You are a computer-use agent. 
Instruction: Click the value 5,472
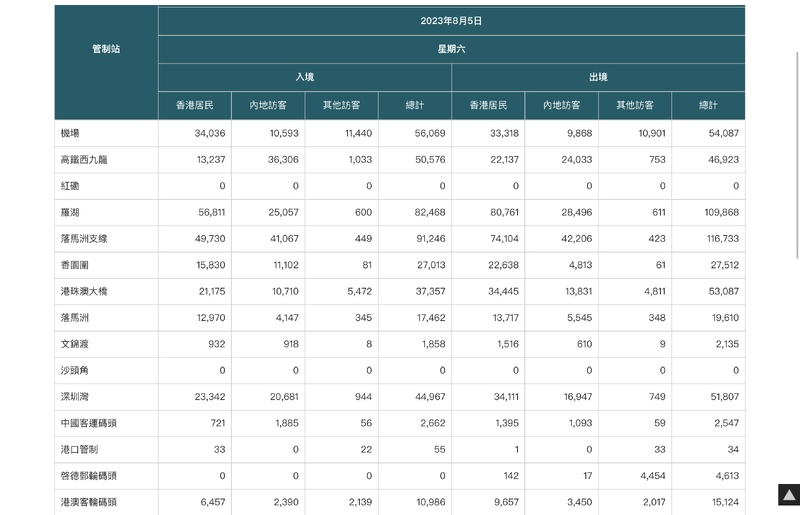tap(360, 291)
